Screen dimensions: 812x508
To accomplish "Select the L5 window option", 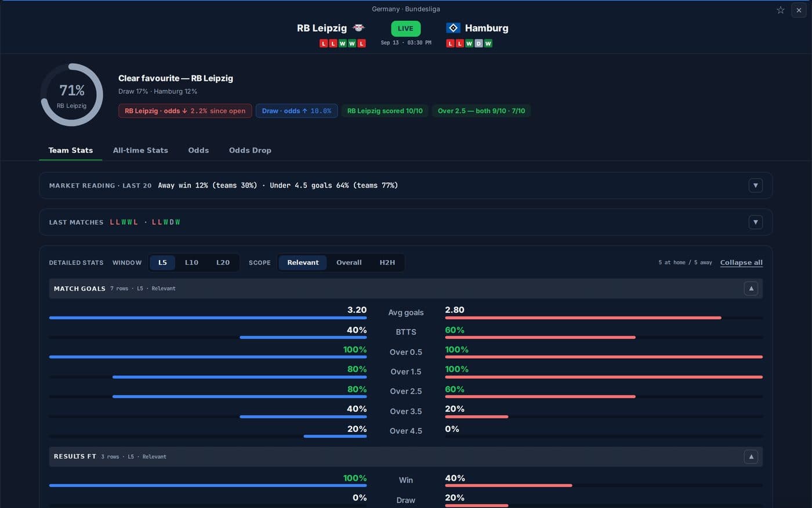I will pos(162,263).
